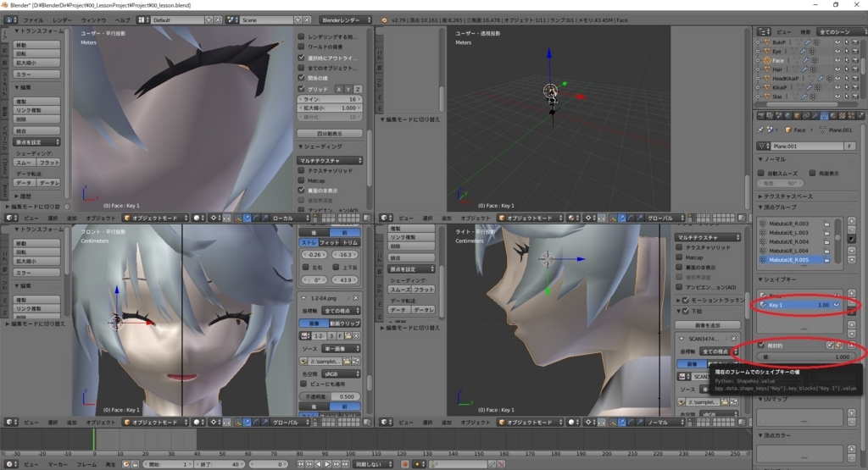Expand the テクスチャスペース panel

click(787, 196)
